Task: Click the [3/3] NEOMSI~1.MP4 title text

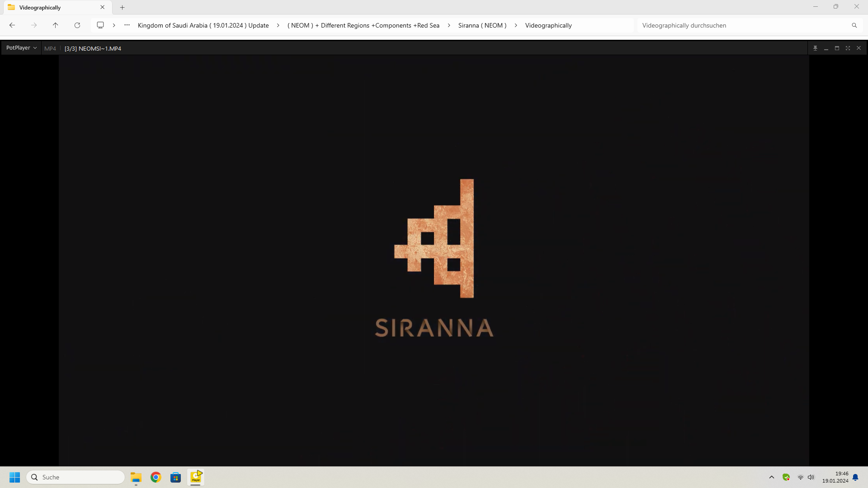Action: coord(93,48)
